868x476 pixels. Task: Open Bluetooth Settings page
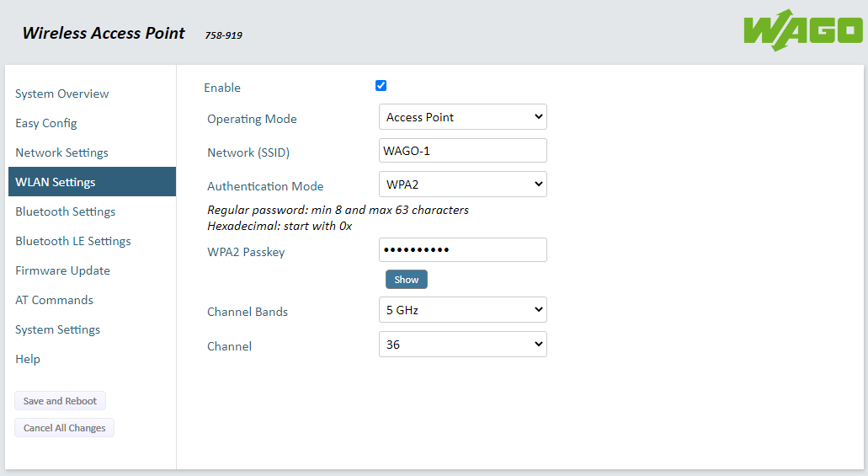[65, 211]
